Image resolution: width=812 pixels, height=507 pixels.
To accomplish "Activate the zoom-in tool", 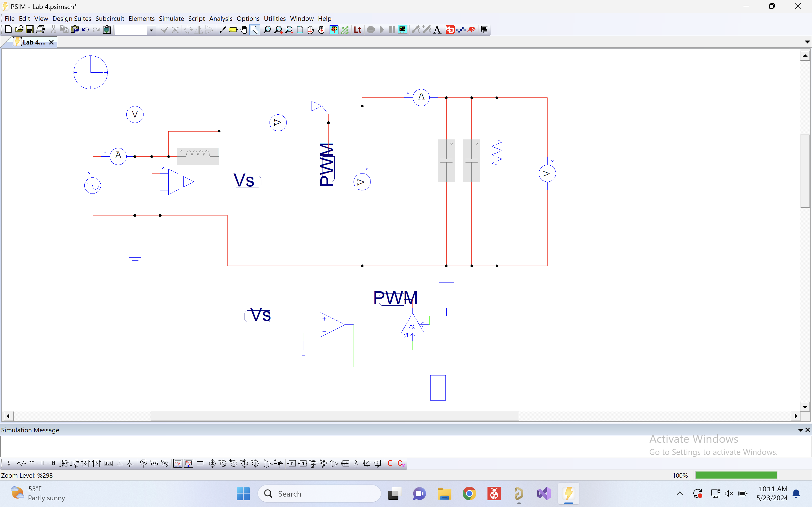I will (x=279, y=30).
